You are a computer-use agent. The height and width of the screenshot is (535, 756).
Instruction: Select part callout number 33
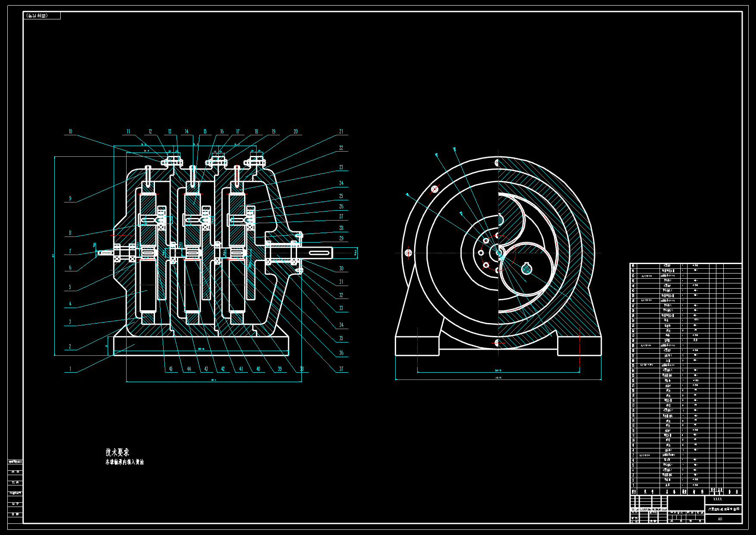(341, 308)
